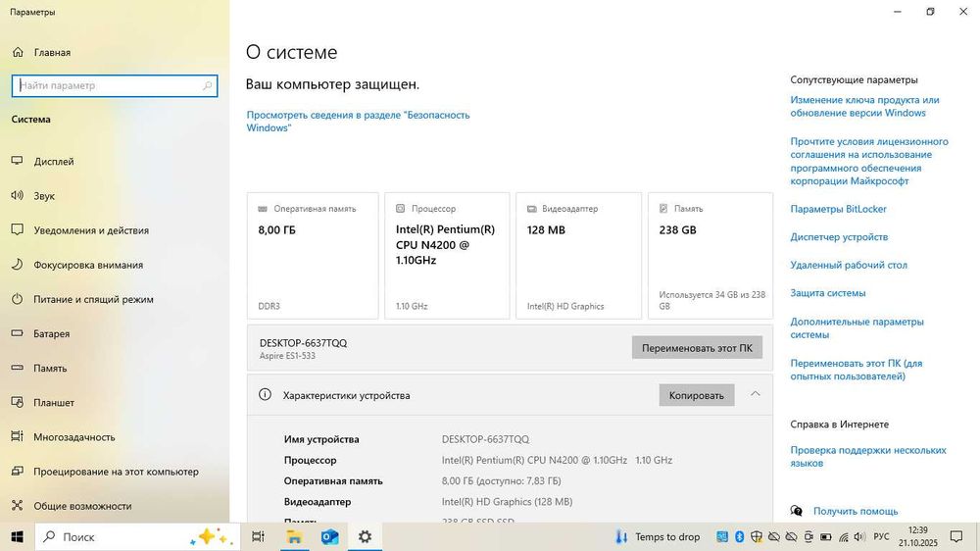Open Диспетчер устройств link

(839, 237)
